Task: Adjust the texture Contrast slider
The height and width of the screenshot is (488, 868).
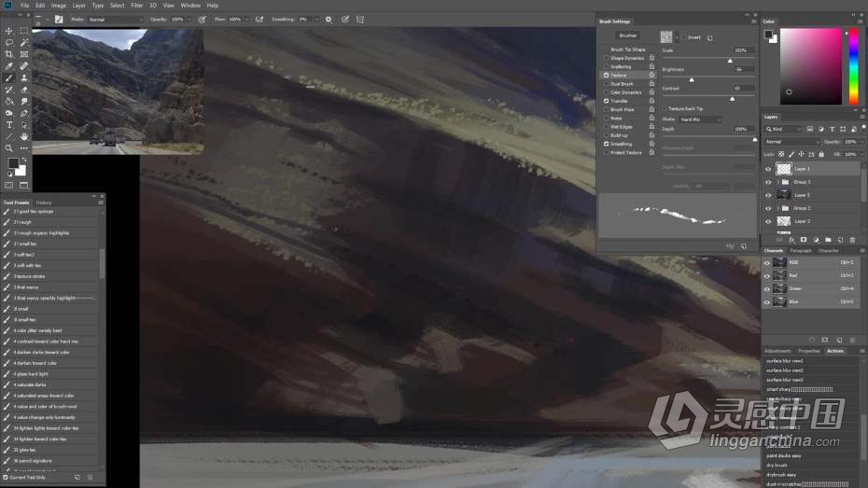Action: pos(733,99)
